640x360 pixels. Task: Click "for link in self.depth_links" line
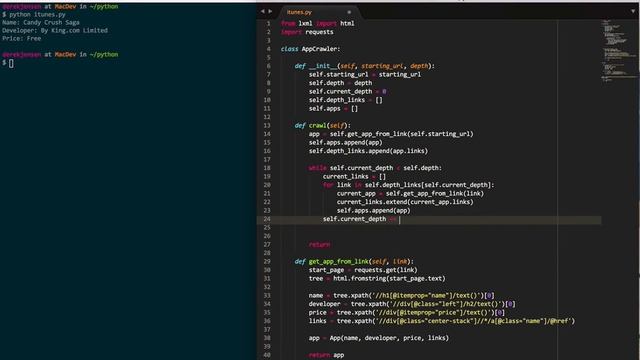pos(409,185)
